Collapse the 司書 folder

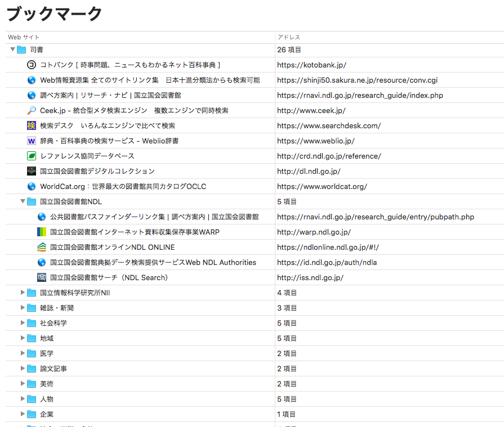pos(12,50)
